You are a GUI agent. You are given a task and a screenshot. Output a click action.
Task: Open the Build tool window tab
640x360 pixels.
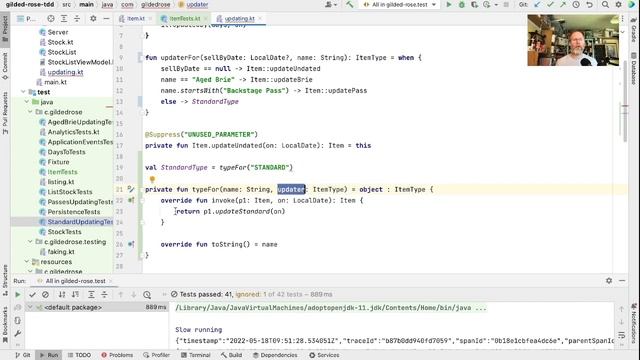point(231,355)
